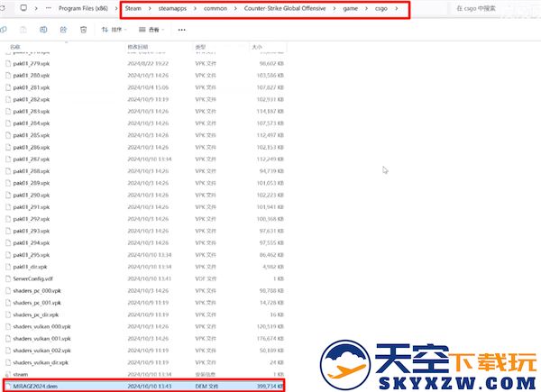Screen dimensions: 541x392
Task: Sort by the size (大小) column header
Action: pyautogui.click(x=257, y=47)
